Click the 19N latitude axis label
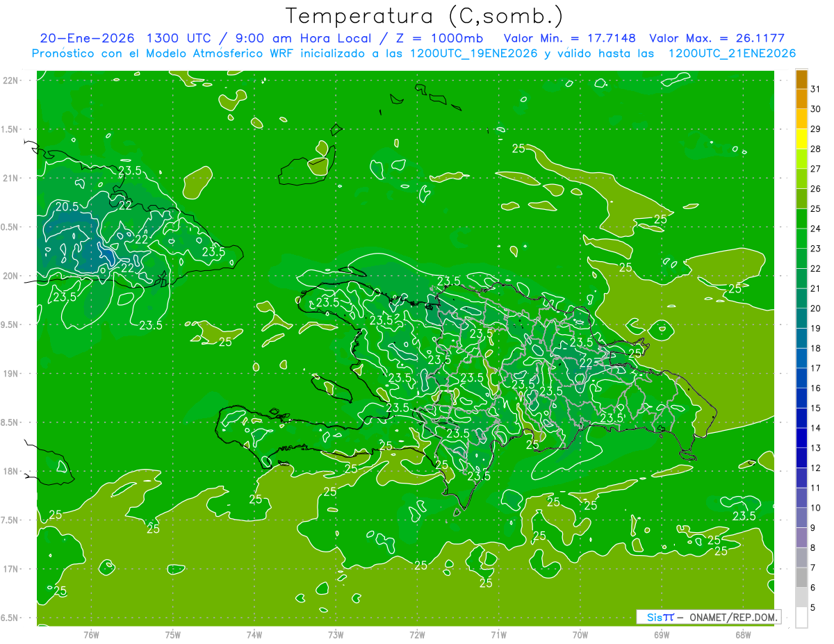 [x=11, y=374]
